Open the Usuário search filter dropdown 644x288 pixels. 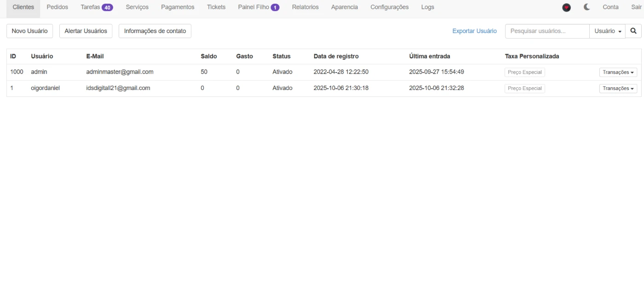click(x=607, y=31)
